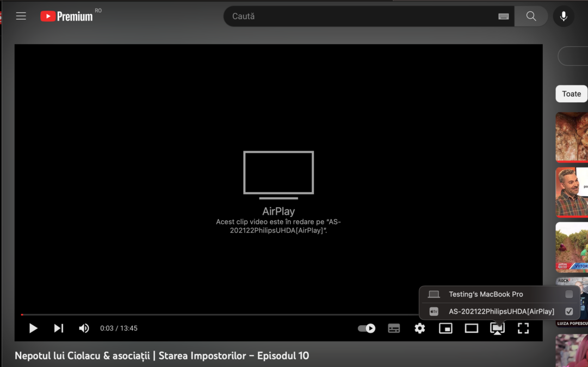Enter fullscreen using the player icon
588x367 pixels.
(x=523, y=328)
